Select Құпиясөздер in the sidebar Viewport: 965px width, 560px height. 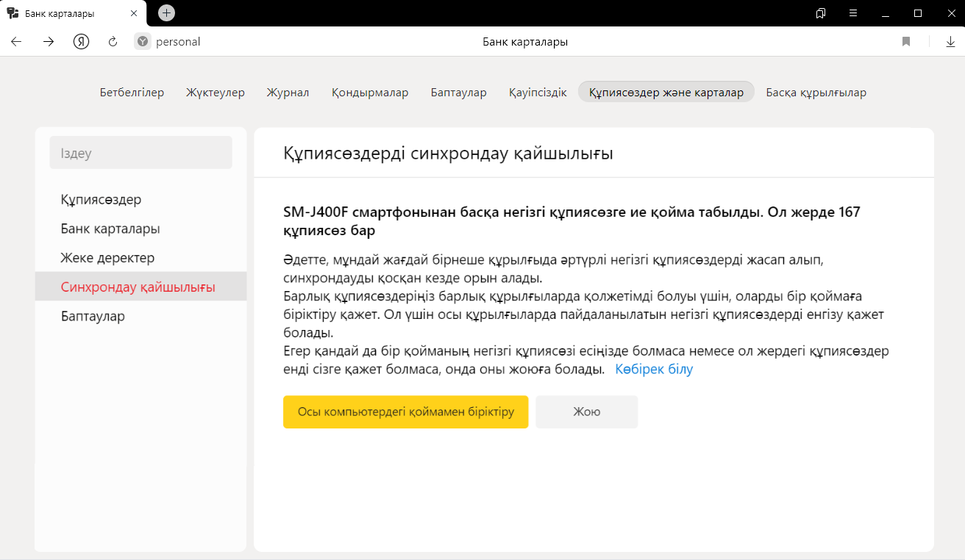[x=101, y=199]
